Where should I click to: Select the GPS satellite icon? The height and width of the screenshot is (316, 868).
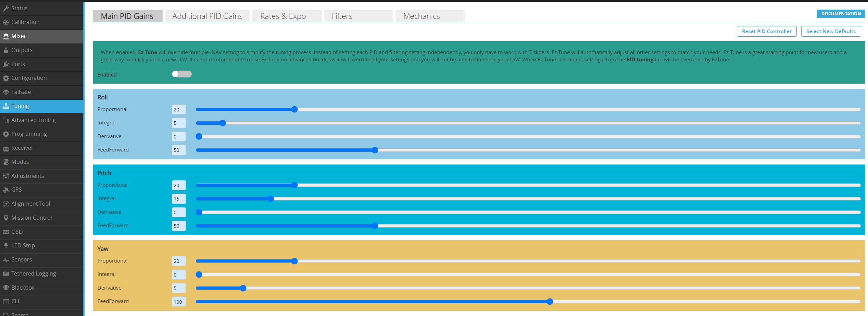click(x=6, y=190)
